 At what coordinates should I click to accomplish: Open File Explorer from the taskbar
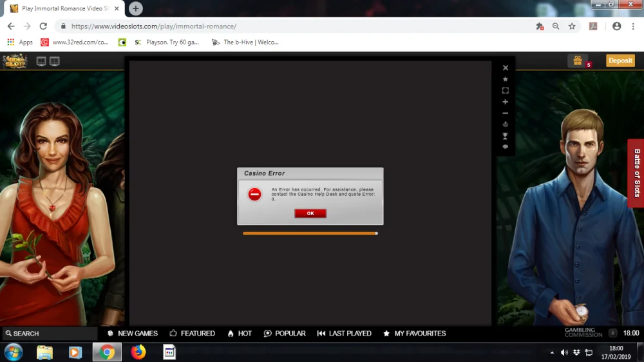(x=44, y=352)
